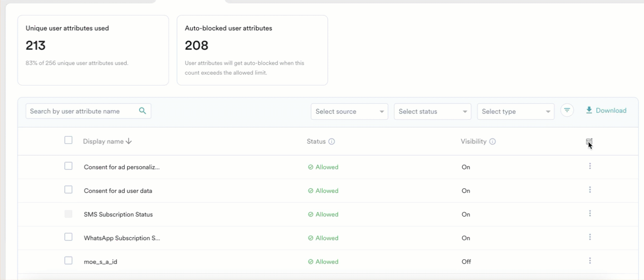
Task: Open actions menu for Consent for ad personalization
Action: 590,166
